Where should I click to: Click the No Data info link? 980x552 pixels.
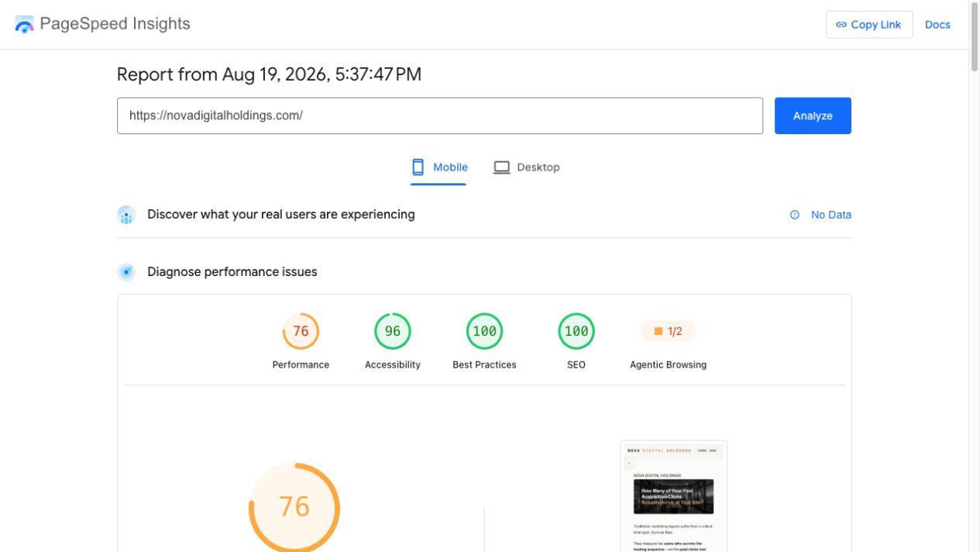(x=820, y=215)
